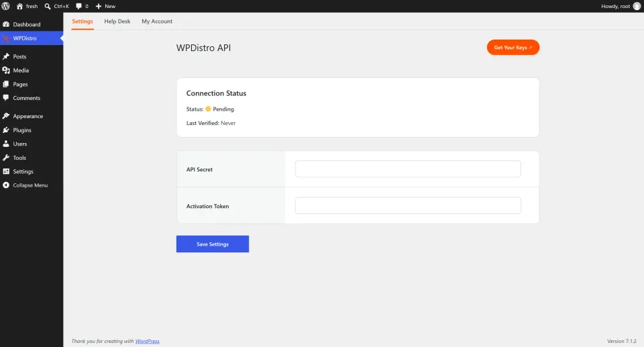Screen dimensions: 644x347
Task: Focus the API Secret input field
Action: point(408,169)
